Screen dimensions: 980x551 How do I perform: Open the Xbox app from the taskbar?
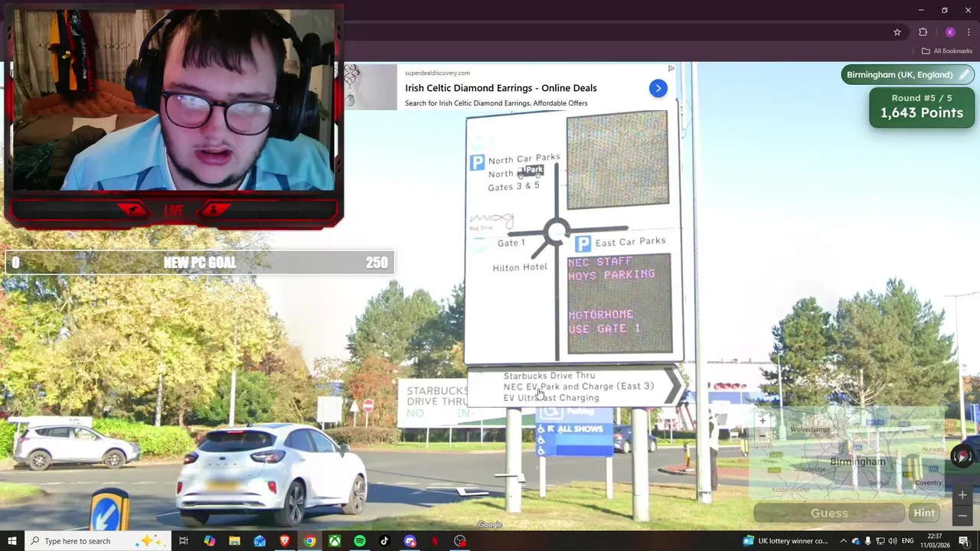[335, 541]
